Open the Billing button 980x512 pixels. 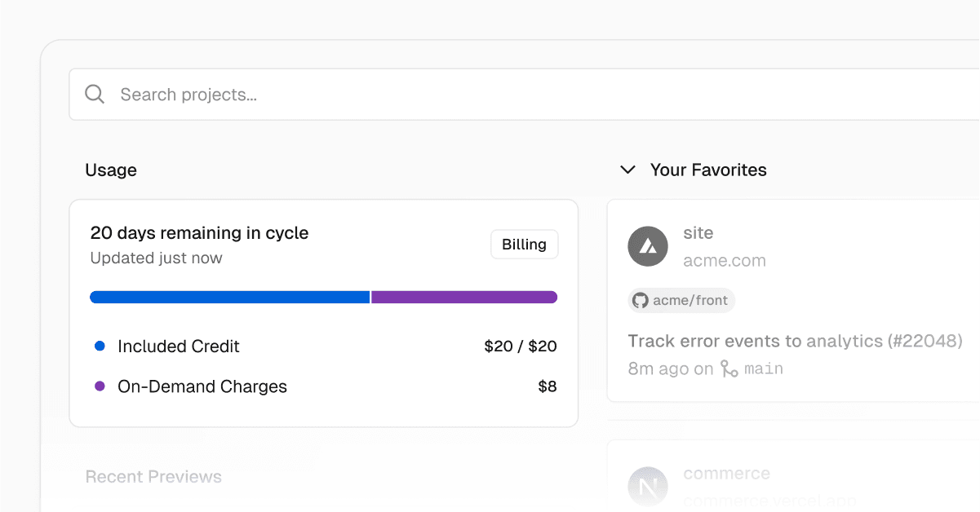tap(524, 245)
